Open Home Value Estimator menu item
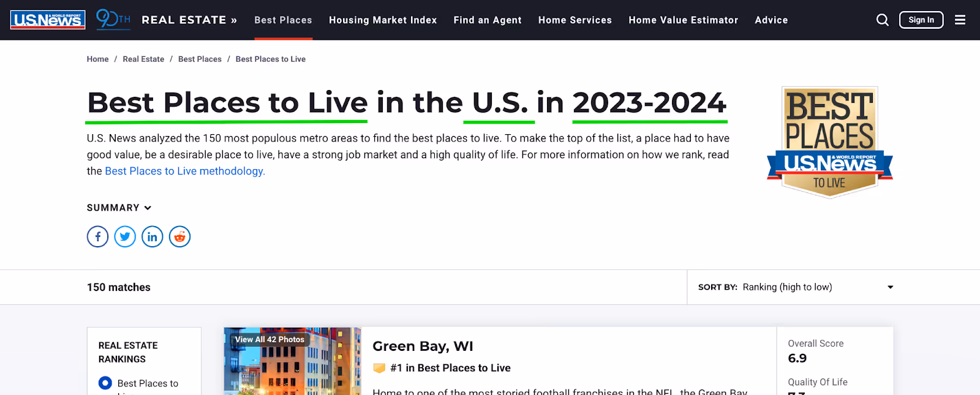This screenshot has height=395, width=980. click(684, 20)
